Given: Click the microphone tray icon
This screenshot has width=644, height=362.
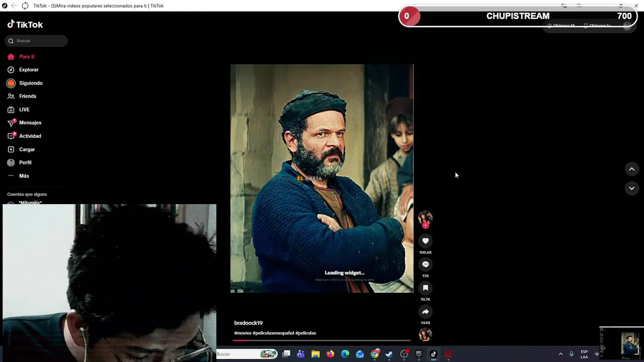Looking at the screenshot, I should (x=572, y=354).
